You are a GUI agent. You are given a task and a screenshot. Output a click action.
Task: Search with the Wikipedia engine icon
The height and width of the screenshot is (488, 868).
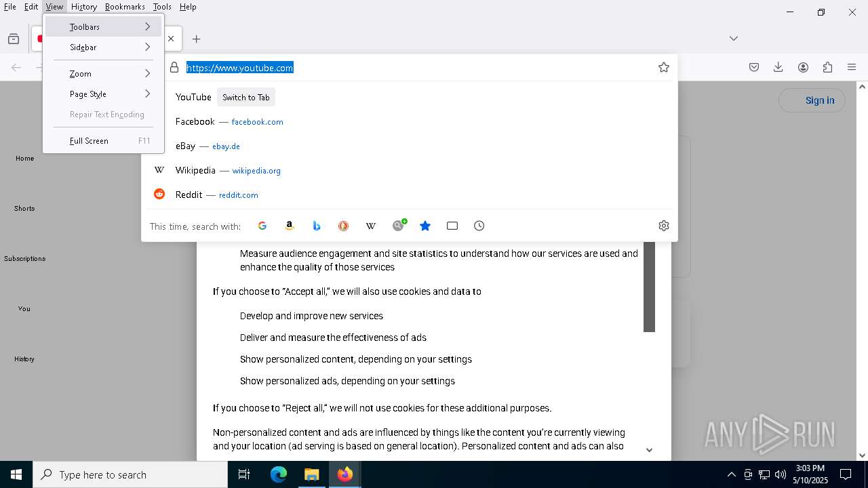click(371, 226)
